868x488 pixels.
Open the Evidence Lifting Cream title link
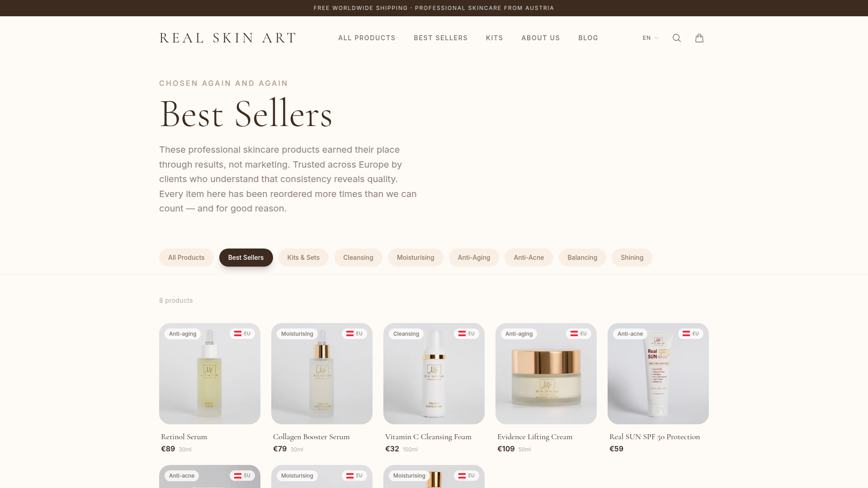535,436
